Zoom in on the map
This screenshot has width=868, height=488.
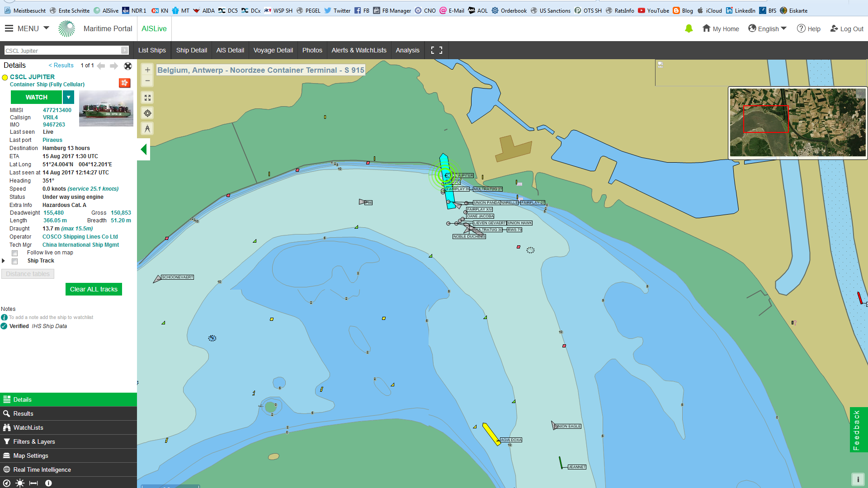[147, 70]
